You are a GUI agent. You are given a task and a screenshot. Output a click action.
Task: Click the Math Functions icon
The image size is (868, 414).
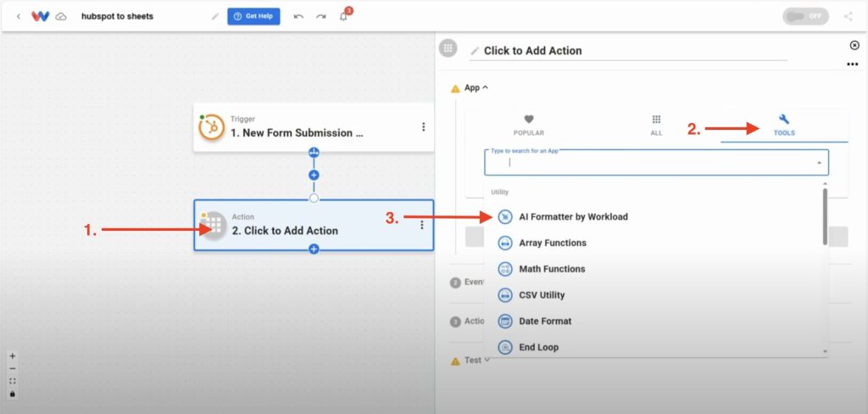coord(504,269)
